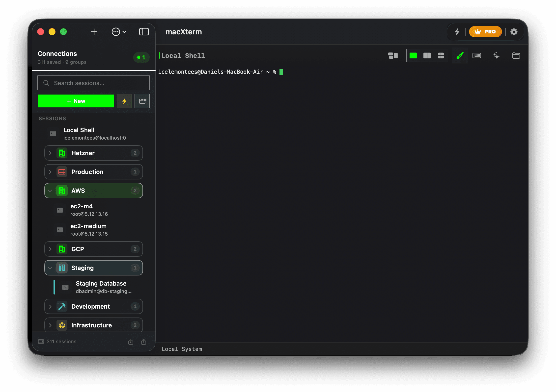556x392 pixels.
Task: Click the AI sparkles assistant icon
Action: [x=497, y=55]
